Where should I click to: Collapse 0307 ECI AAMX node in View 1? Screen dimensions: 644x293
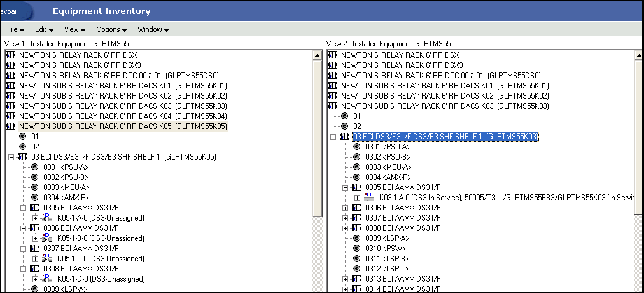pyautogui.click(x=23, y=249)
